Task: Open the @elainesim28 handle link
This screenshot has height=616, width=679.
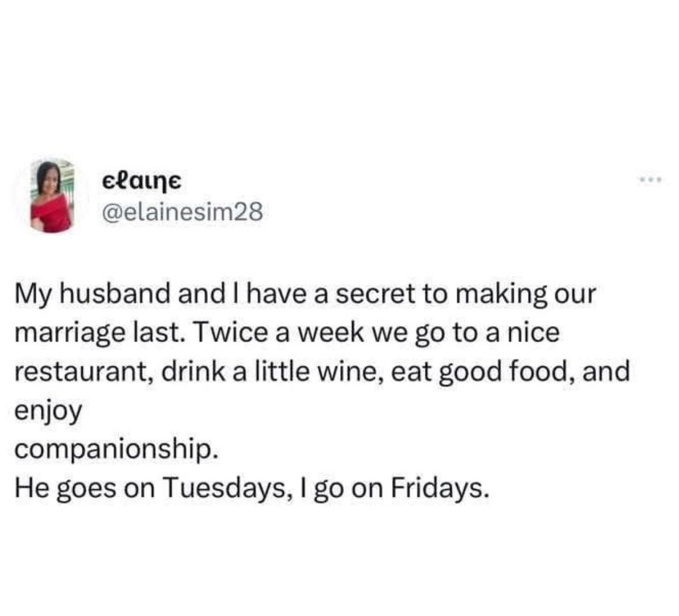Action: point(182,213)
